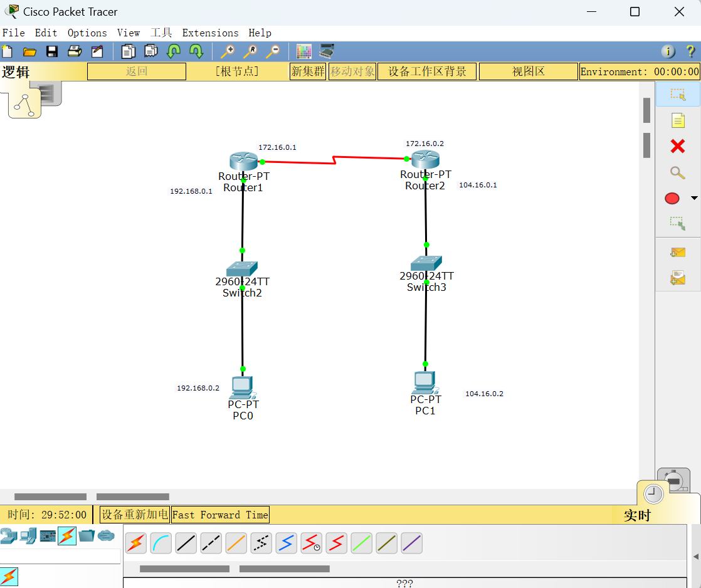The width and height of the screenshot is (701, 588).
Task: Select the red ellipse drawing tool
Action: 672,198
